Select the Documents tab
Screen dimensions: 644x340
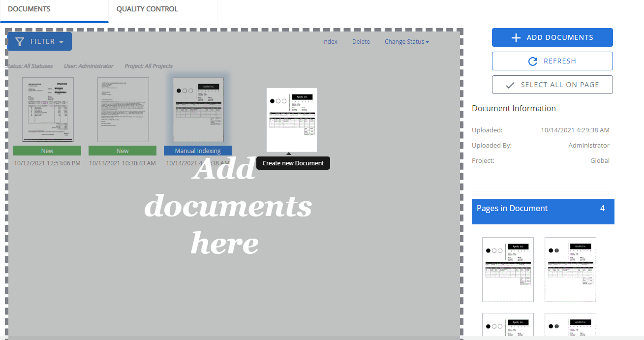click(29, 9)
